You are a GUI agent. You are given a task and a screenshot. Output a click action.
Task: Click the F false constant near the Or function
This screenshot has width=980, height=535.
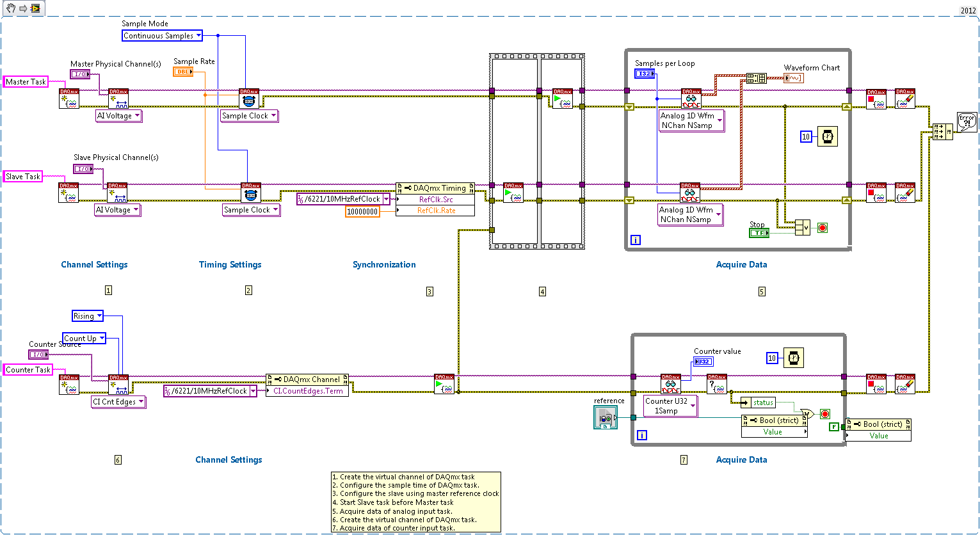click(834, 426)
